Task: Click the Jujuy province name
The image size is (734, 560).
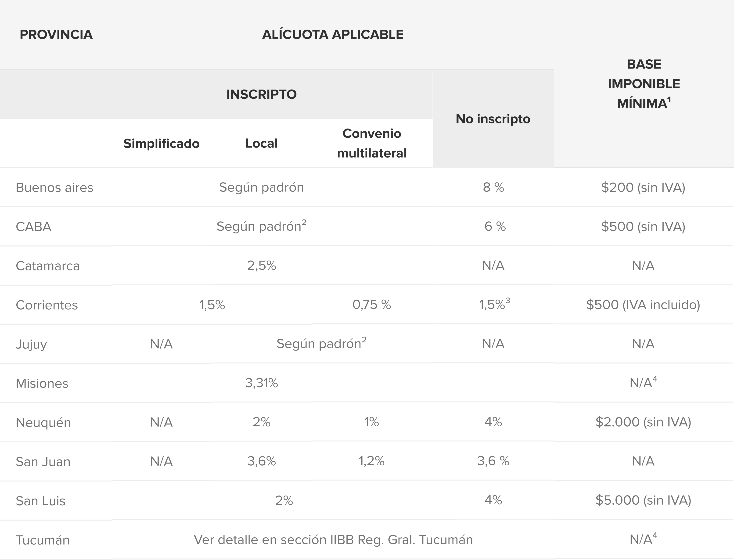Action: click(x=31, y=344)
